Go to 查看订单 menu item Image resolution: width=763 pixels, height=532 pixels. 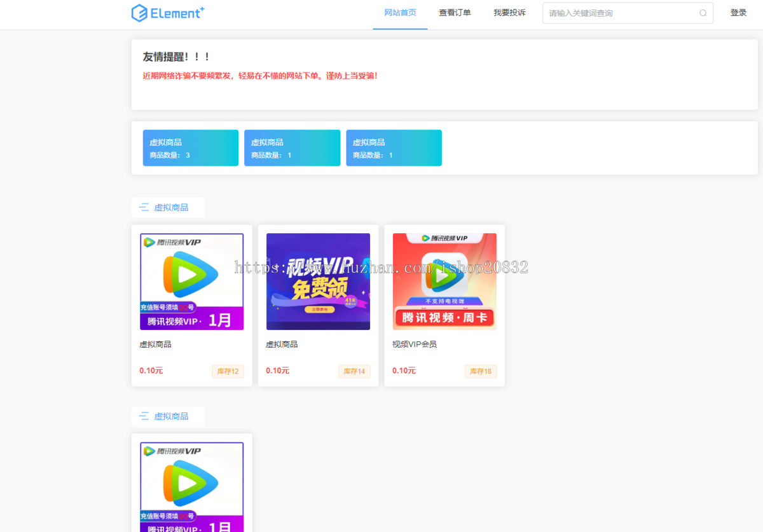pyautogui.click(x=455, y=13)
